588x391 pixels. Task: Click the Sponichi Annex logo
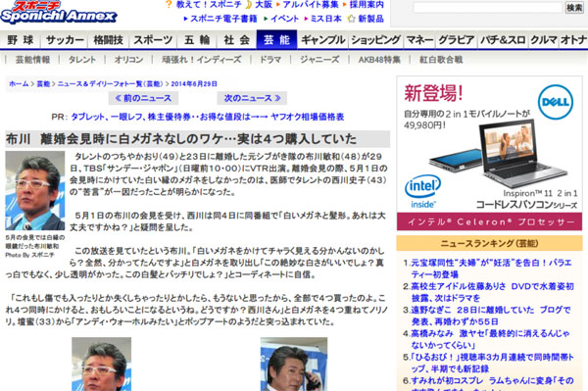(58, 12)
